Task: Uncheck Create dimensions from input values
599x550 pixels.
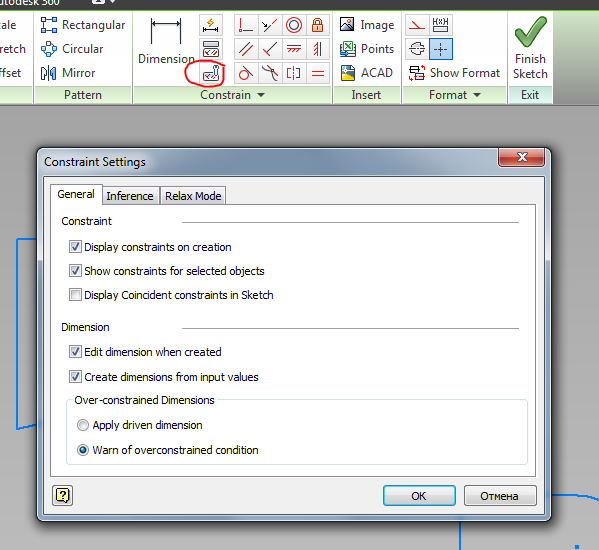Action: (x=75, y=377)
